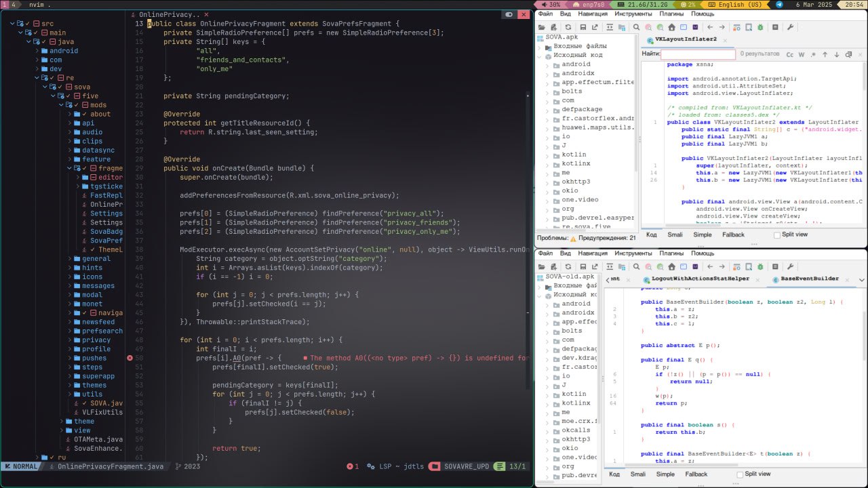Viewport: 868px width, 488px height.
Task: Click green bug debugger icon in SOVA-old.apk toolbar
Action: click(760, 267)
